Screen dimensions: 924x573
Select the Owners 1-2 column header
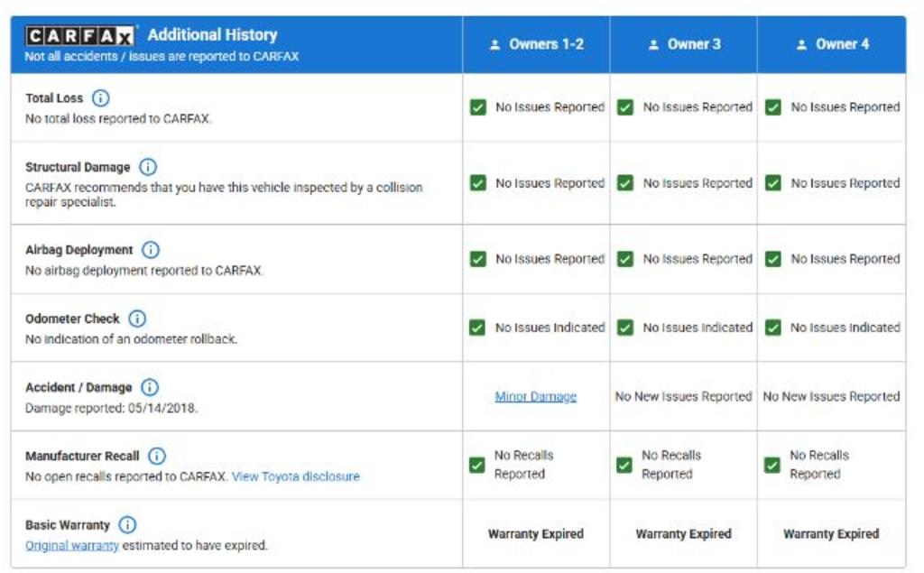pyautogui.click(x=536, y=44)
